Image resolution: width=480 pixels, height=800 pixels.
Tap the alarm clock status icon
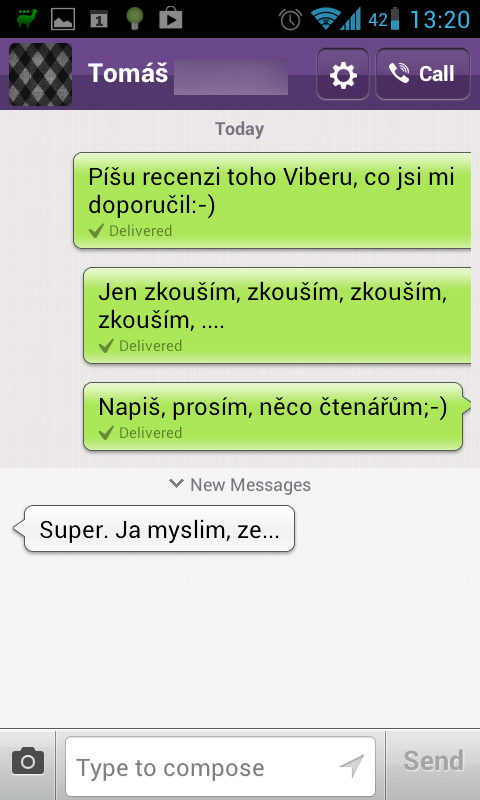pos(290,19)
